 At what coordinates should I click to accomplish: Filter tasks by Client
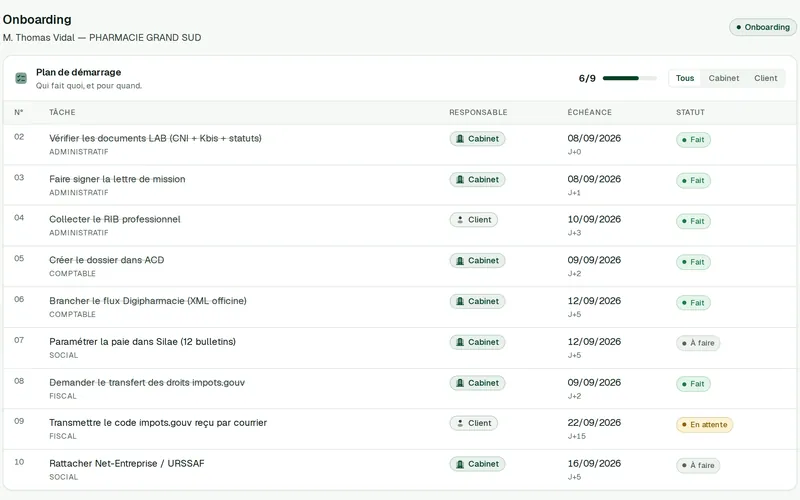pos(766,78)
